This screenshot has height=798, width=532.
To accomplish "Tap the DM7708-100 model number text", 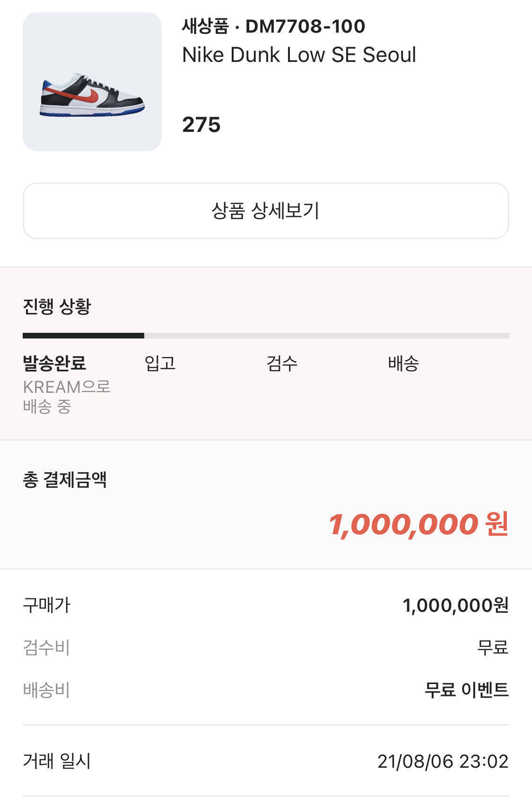I will click(x=305, y=26).
